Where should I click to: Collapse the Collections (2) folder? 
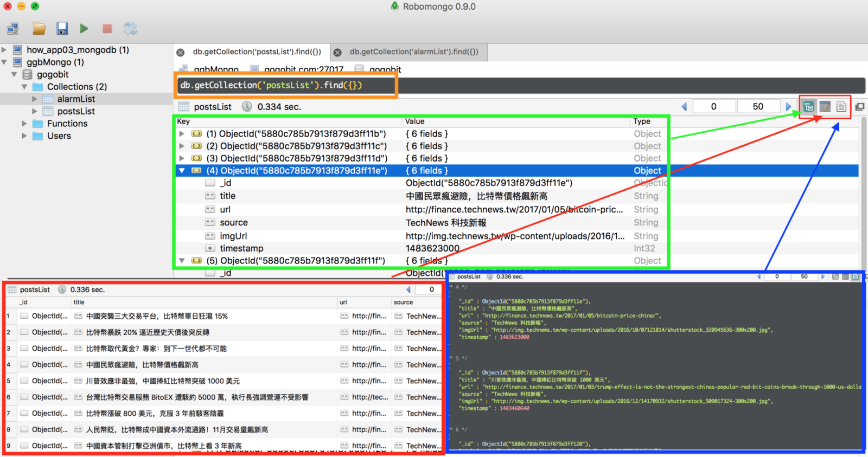24,87
